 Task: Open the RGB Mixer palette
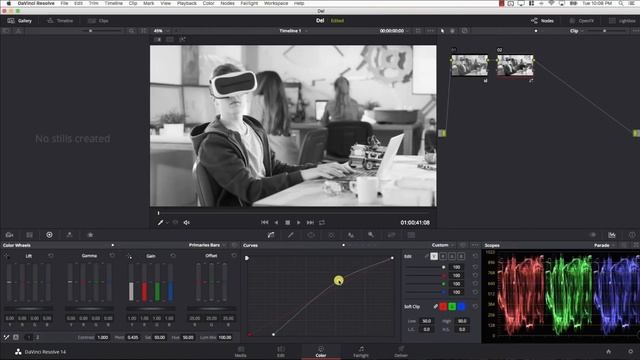click(x=69, y=235)
